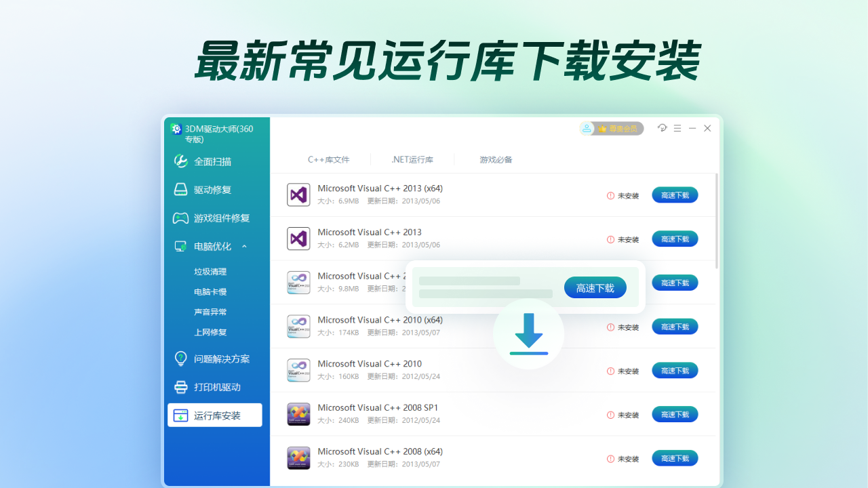
Task: Click the icon of the 6.2MB Visual C++ 2013
Action: pyautogui.click(x=298, y=239)
